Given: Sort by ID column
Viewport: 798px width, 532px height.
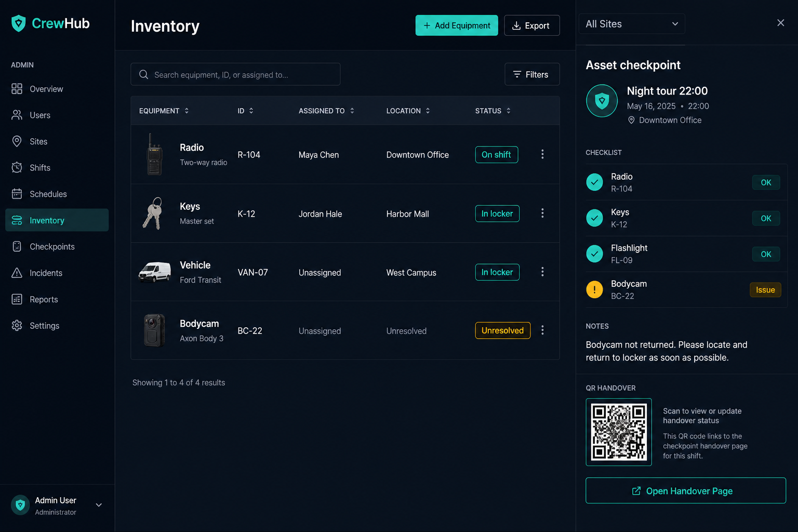Looking at the screenshot, I should coord(246,111).
